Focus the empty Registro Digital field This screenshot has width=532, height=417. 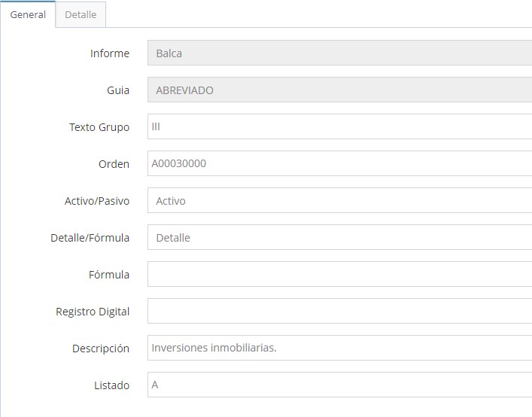(339, 312)
